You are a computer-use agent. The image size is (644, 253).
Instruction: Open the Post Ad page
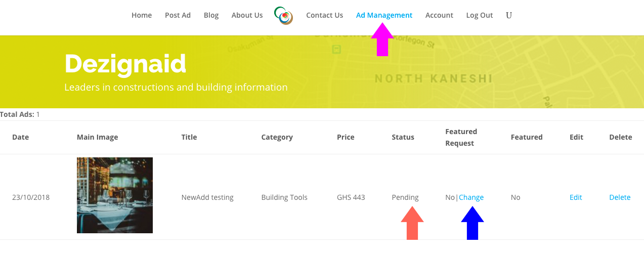[178, 15]
